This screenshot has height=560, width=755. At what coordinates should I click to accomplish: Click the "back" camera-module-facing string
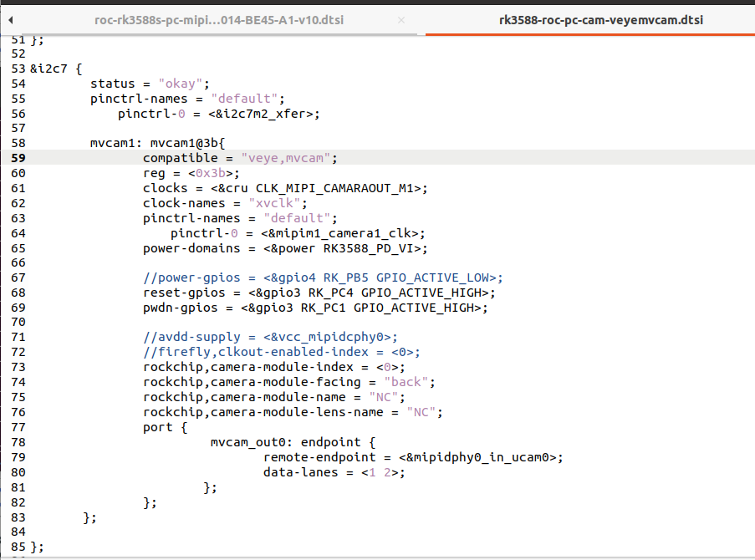pyautogui.click(x=406, y=383)
